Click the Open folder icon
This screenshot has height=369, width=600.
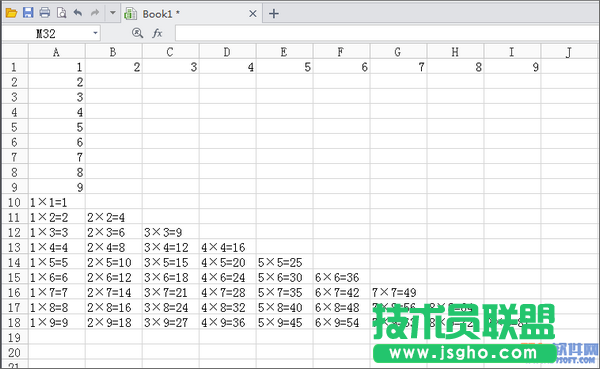click(11, 13)
